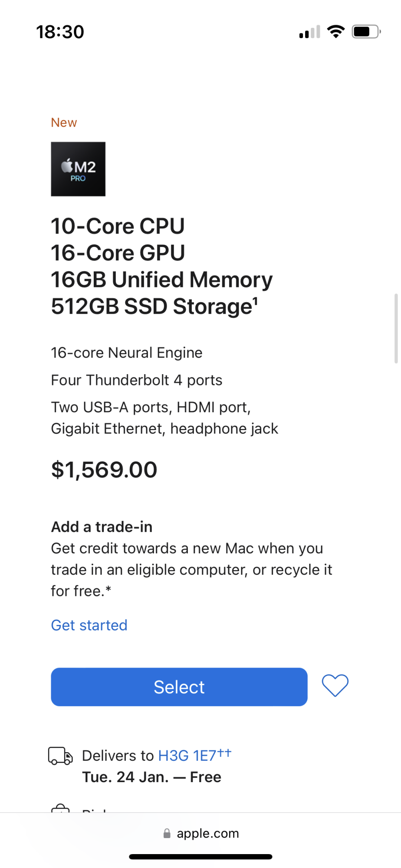Screen dimensions: 401x868
Task: Tap the orange New label
Action: 64,122
